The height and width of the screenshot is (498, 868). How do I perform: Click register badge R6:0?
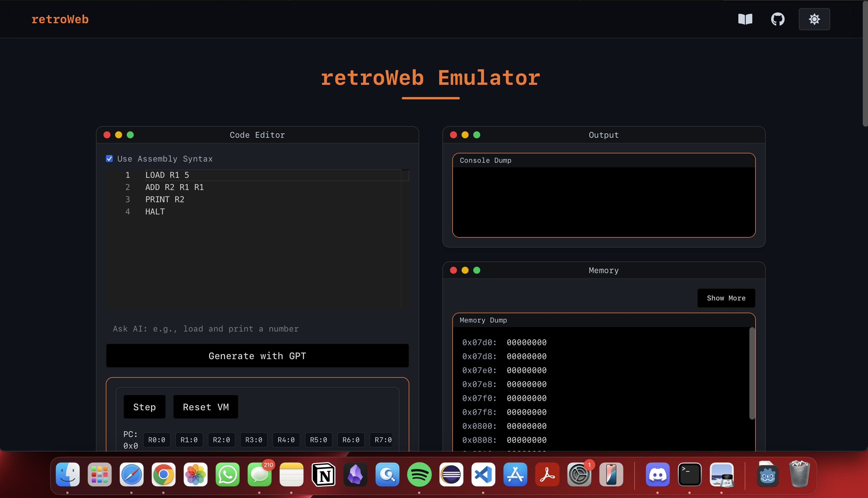[x=351, y=440]
